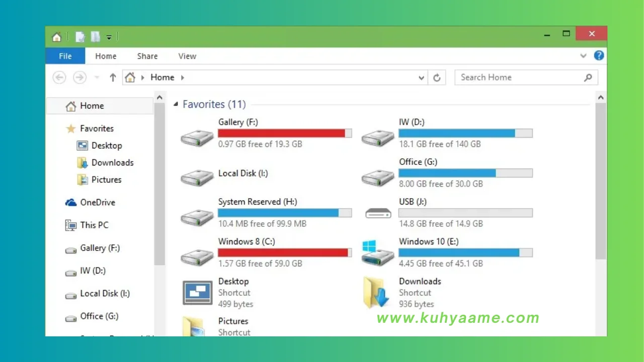Click the Pictures folder icon in navigation pane
This screenshot has height=362, width=644.
click(x=82, y=180)
